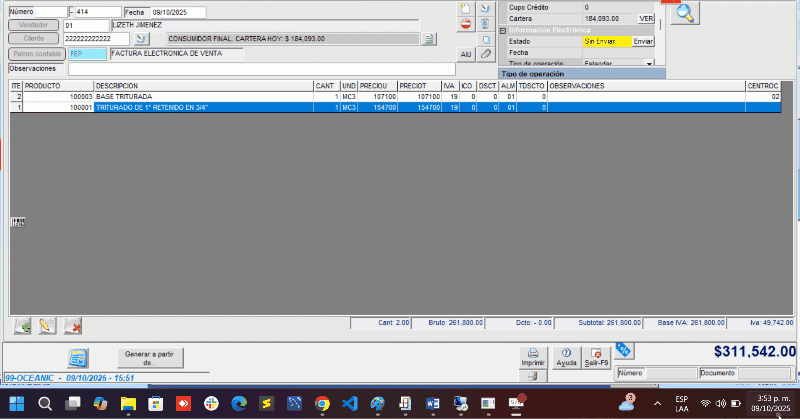Image resolution: width=800 pixels, height=419 pixels.
Task: Click the edit row pencil icon
Action: 47,326
